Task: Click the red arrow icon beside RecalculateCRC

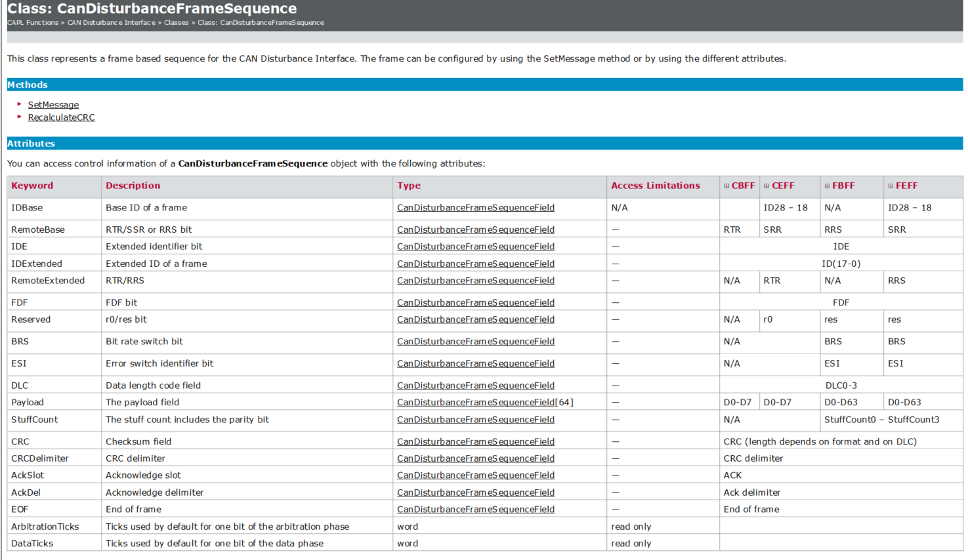Action: click(19, 117)
